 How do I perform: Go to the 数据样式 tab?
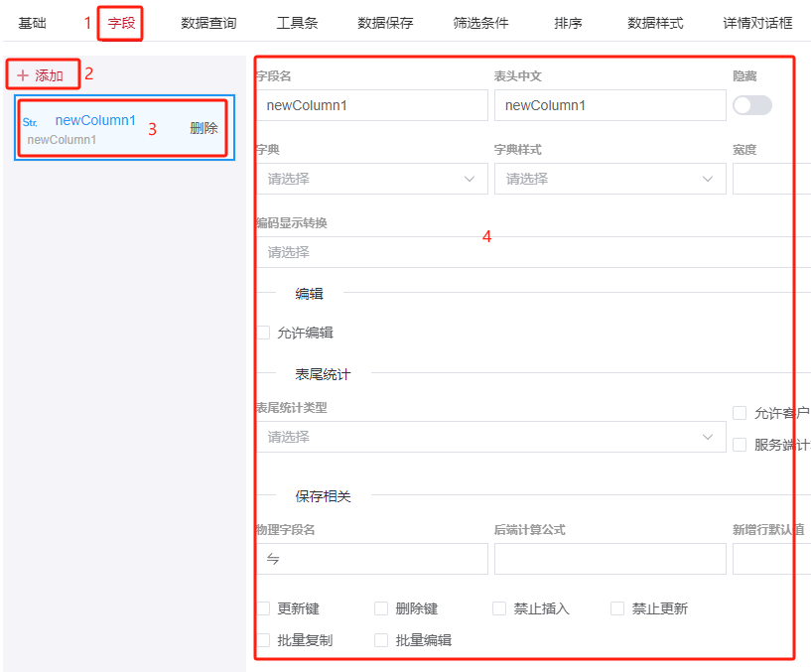pyautogui.click(x=655, y=23)
